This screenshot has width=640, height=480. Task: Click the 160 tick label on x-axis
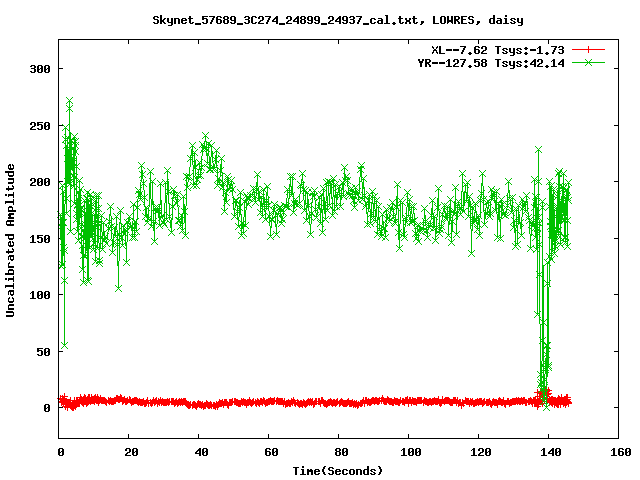click(x=618, y=453)
